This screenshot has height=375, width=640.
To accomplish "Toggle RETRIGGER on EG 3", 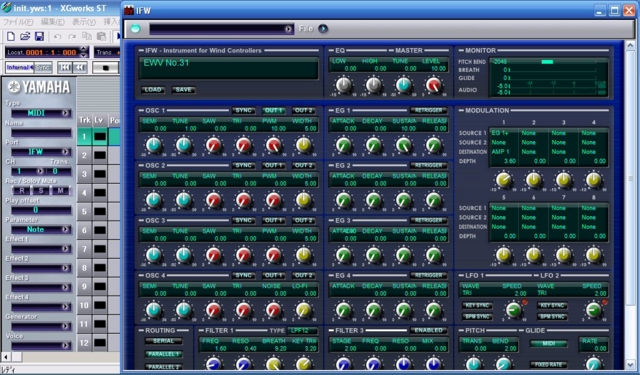I will tap(429, 220).
